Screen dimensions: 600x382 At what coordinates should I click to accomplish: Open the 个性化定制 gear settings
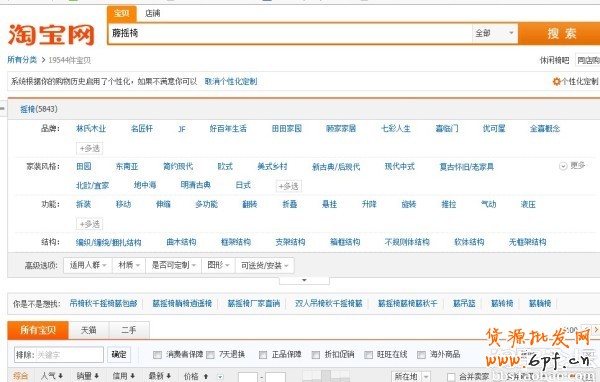[x=575, y=81]
